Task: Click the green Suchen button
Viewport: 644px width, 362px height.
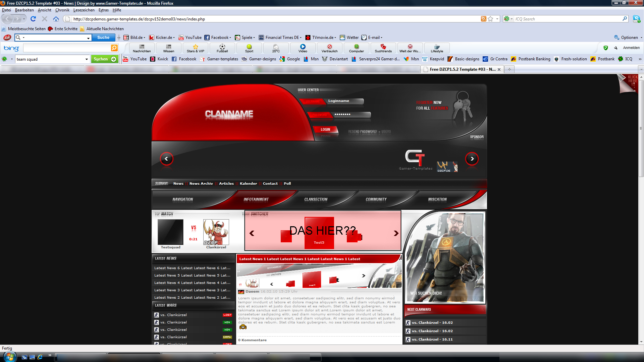Action: click(x=105, y=59)
